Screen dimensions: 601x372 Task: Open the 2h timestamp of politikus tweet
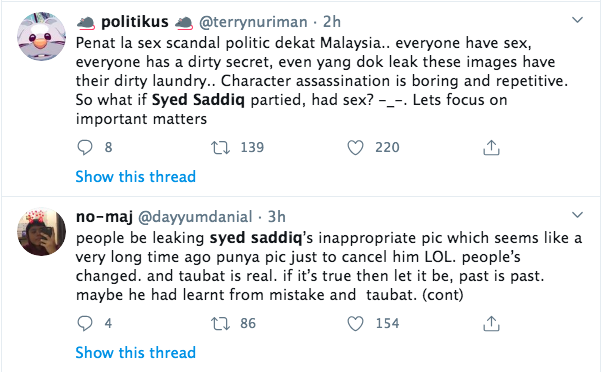point(332,22)
